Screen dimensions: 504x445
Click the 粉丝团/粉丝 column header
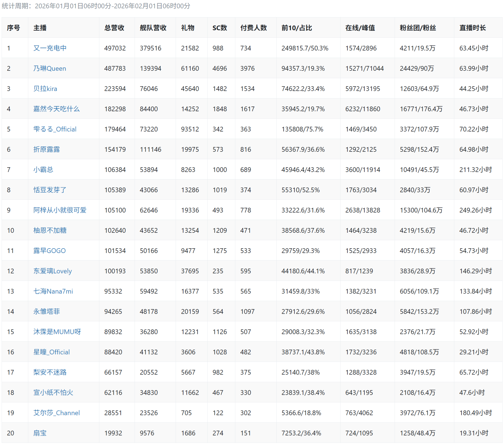418,28
